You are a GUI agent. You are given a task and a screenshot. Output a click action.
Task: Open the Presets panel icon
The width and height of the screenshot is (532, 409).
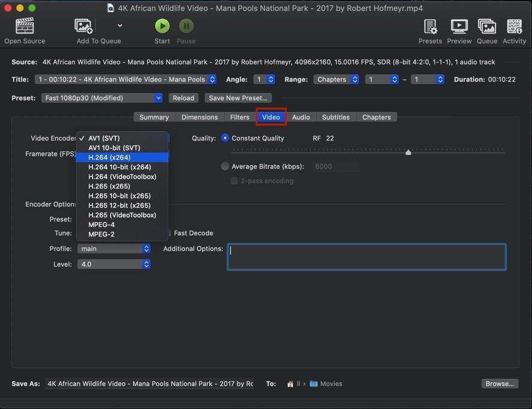(430, 26)
